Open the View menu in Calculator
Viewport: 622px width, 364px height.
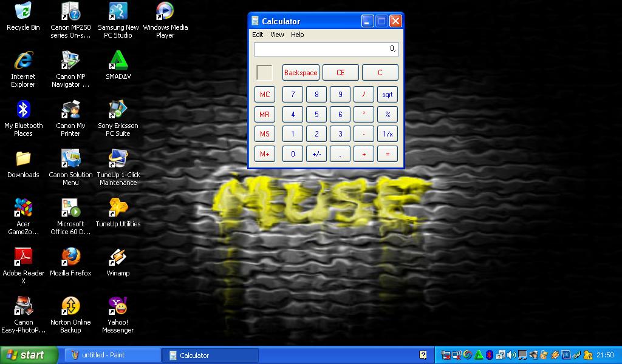pyautogui.click(x=277, y=35)
